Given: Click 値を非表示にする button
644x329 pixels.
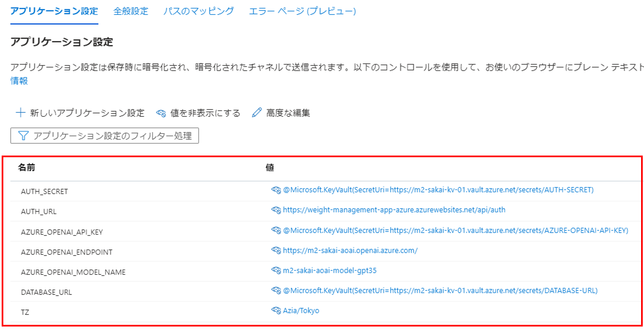Looking at the screenshot, I should click(198, 113).
